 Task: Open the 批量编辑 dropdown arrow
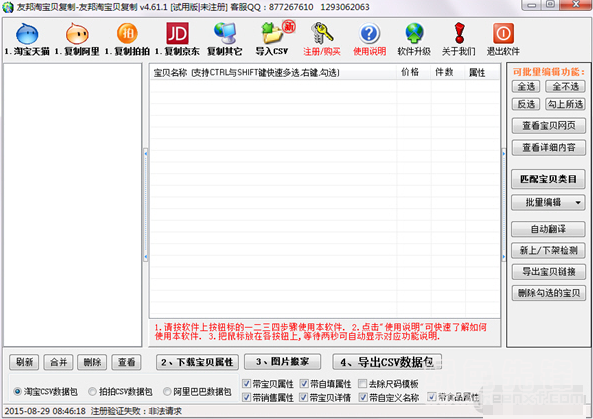[578, 203]
